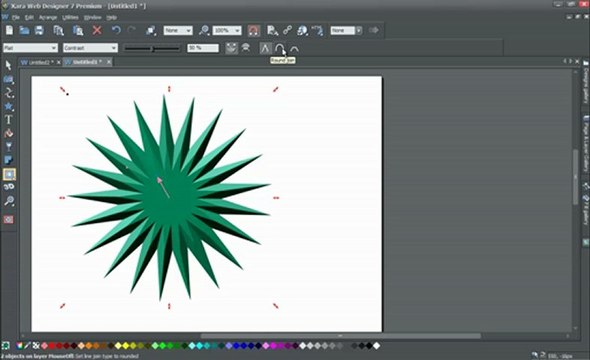Close the Untitled1 tab
The height and width of the screenshot is (360, 590).
click(109, 62)
